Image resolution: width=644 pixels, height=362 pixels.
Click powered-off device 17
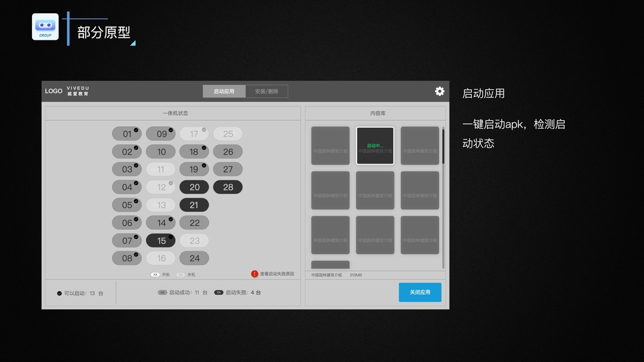point(195,134)
